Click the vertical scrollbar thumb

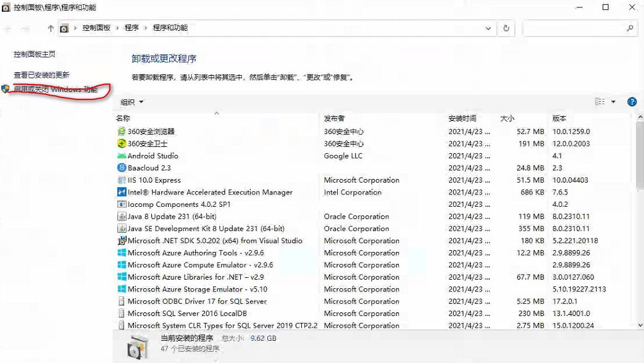[x=640, y=155]
